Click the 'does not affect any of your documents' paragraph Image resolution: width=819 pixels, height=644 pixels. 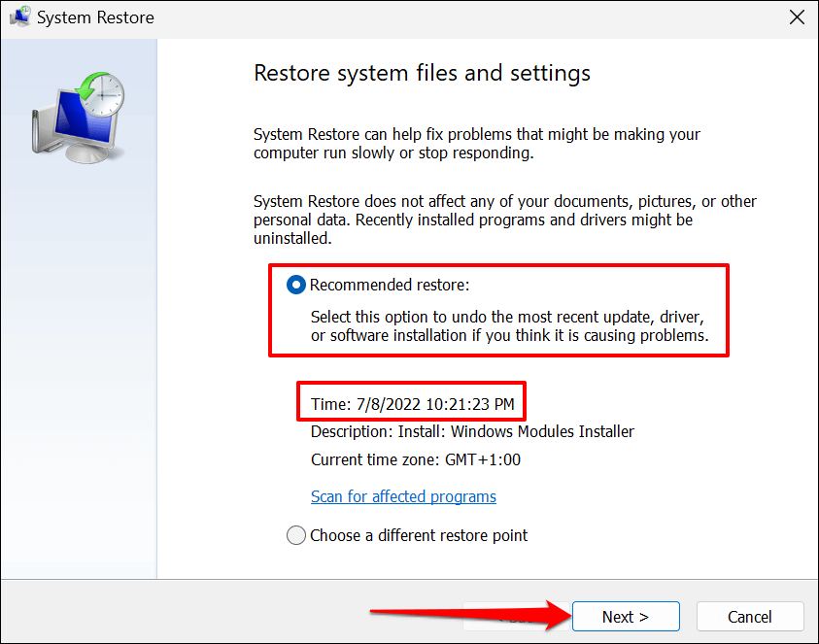click(504, 220)
